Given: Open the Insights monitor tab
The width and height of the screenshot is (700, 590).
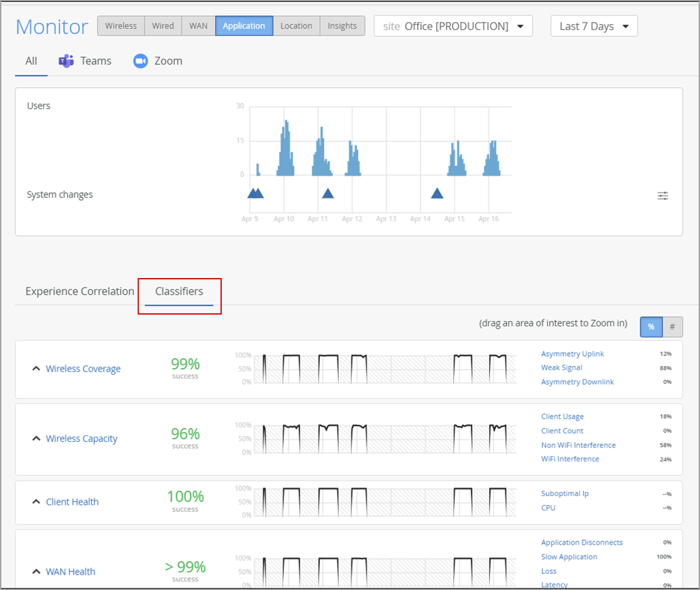Looking at the screenshot, I should (342, 26).
